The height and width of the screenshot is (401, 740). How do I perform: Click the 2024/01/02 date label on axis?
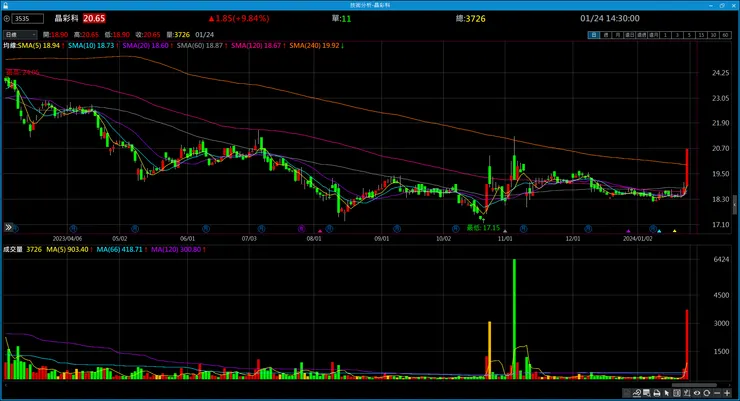tap(638, 239)
